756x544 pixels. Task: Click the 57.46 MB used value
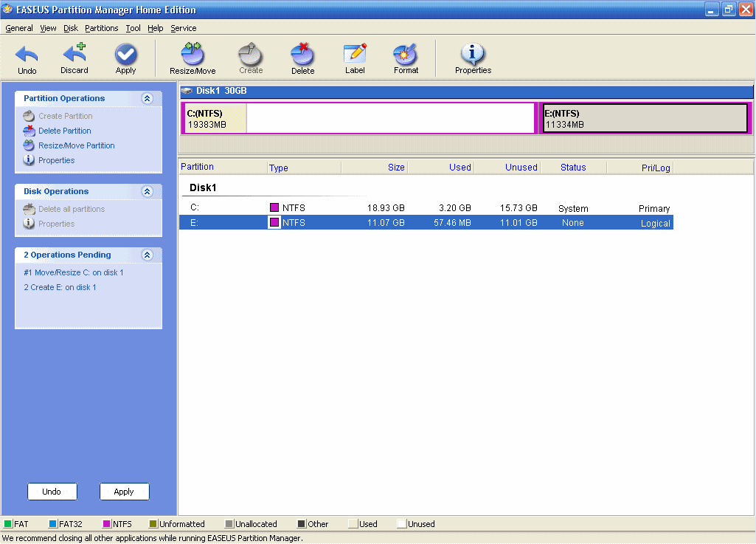452,223
